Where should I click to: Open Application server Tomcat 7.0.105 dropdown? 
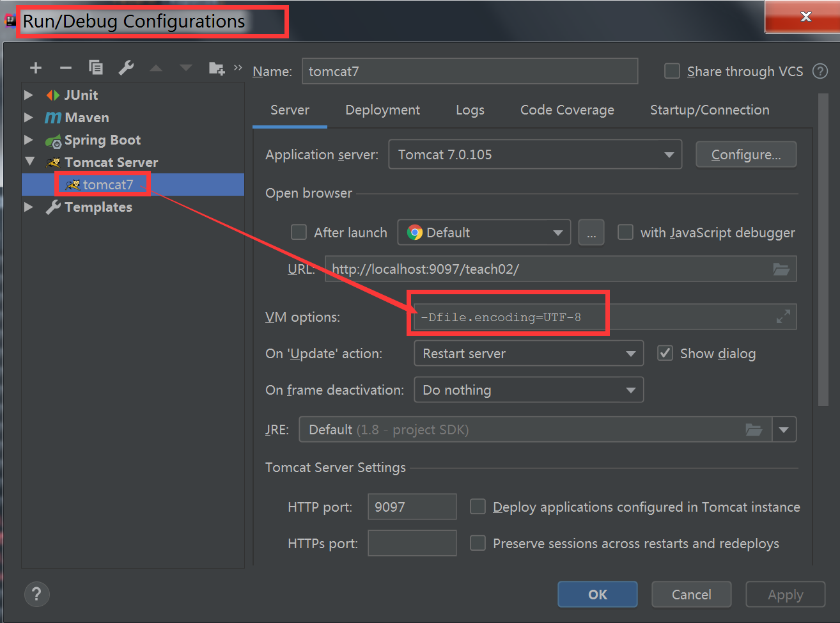click(535, 155)
